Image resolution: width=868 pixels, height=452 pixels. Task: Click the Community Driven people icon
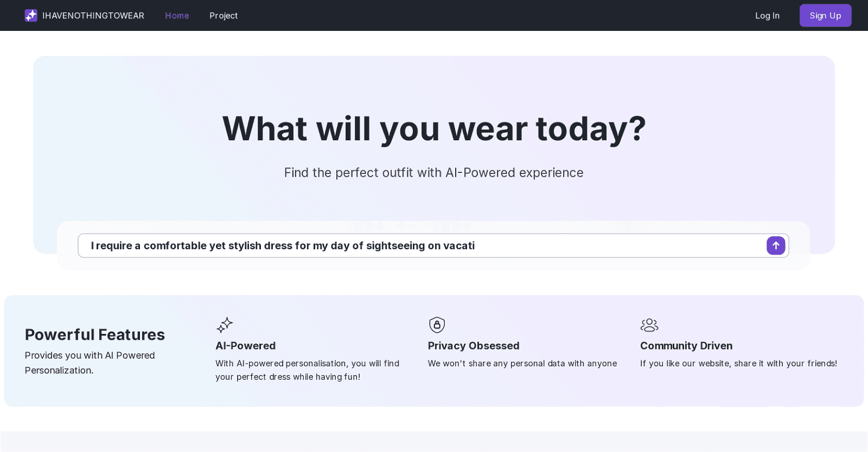pos(649,325)
